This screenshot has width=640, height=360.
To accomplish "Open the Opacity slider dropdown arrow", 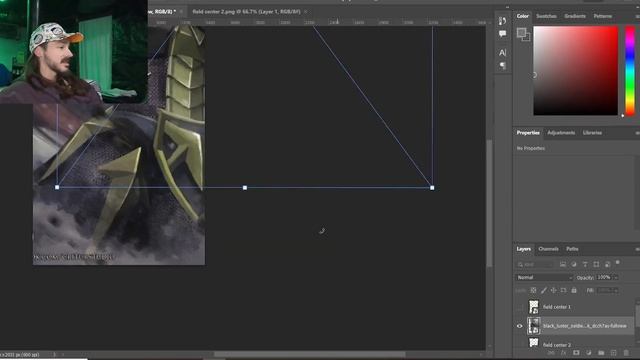I will click(x=616, y=278).
